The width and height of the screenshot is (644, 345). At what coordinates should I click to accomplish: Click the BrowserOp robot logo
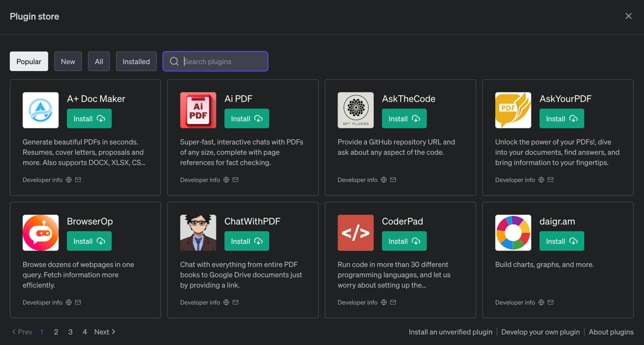pos(41,233)
